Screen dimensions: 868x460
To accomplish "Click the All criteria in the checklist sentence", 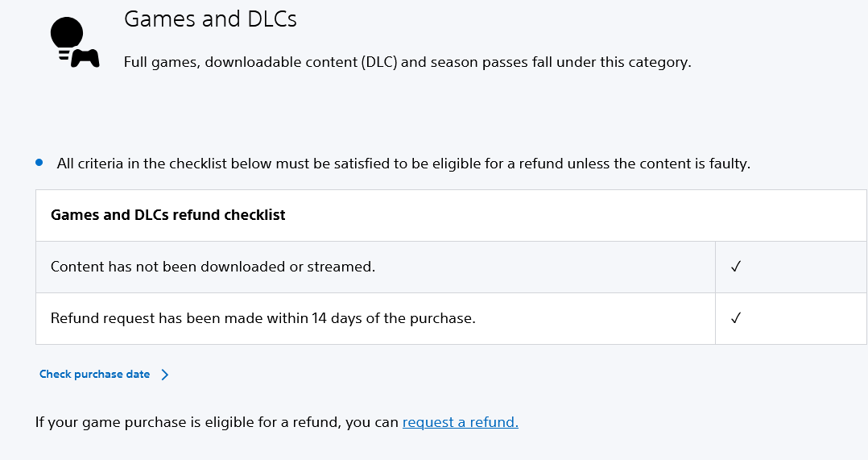I will (x=403, y=164).
